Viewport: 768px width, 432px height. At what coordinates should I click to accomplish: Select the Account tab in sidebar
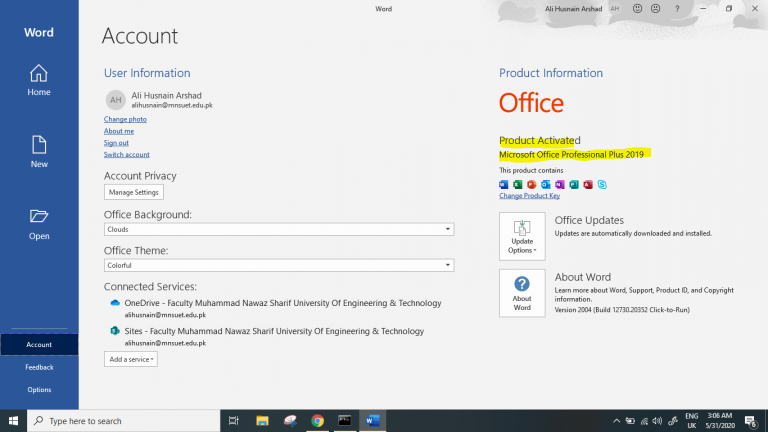pos(39,344)
